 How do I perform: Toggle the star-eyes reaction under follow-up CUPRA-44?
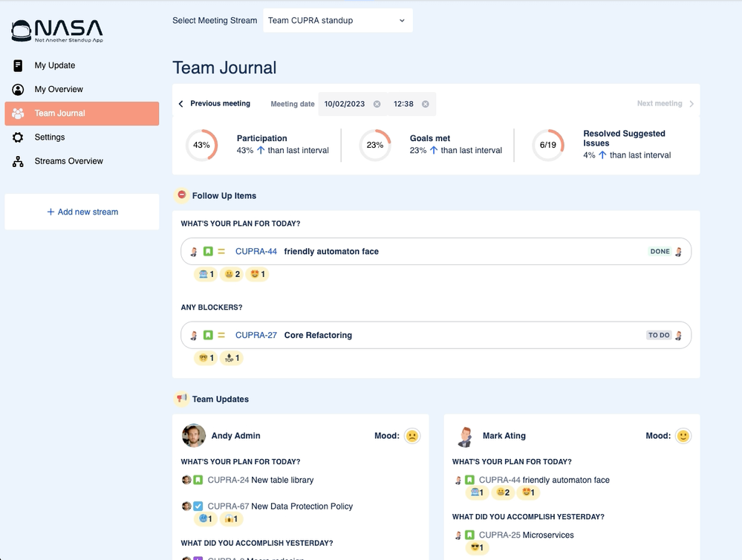click(x=257, y=274)
